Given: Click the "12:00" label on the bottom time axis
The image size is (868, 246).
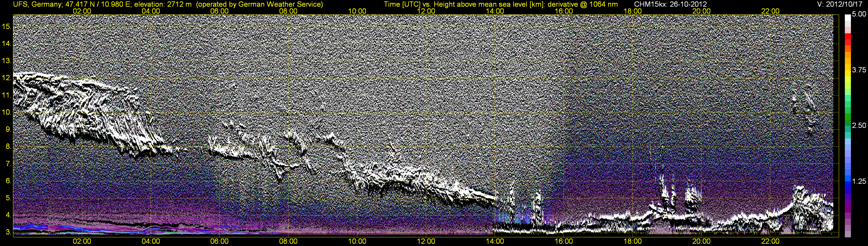Looking at the screenshot, I should (x=426, y=241).
